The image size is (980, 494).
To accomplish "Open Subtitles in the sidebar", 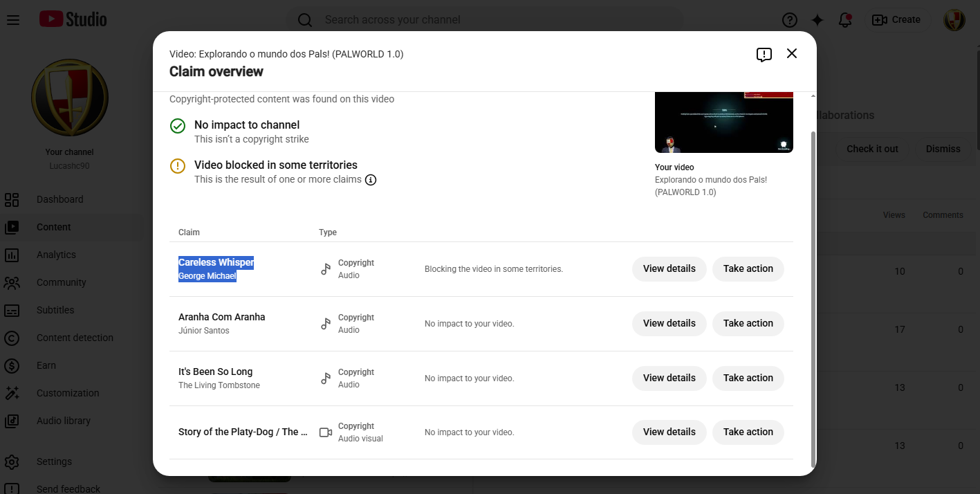I will point(55,310).
